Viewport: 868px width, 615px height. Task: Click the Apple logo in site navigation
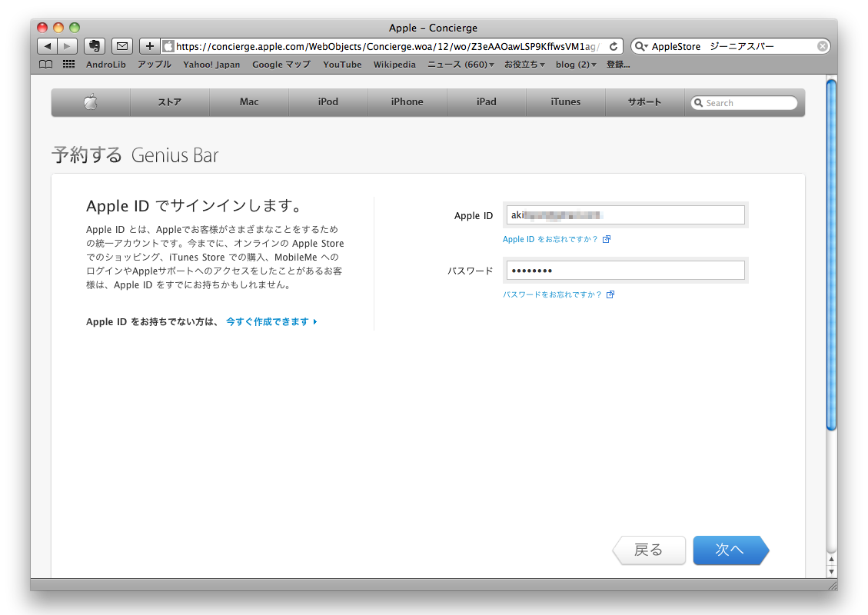[x=91, y=101]
